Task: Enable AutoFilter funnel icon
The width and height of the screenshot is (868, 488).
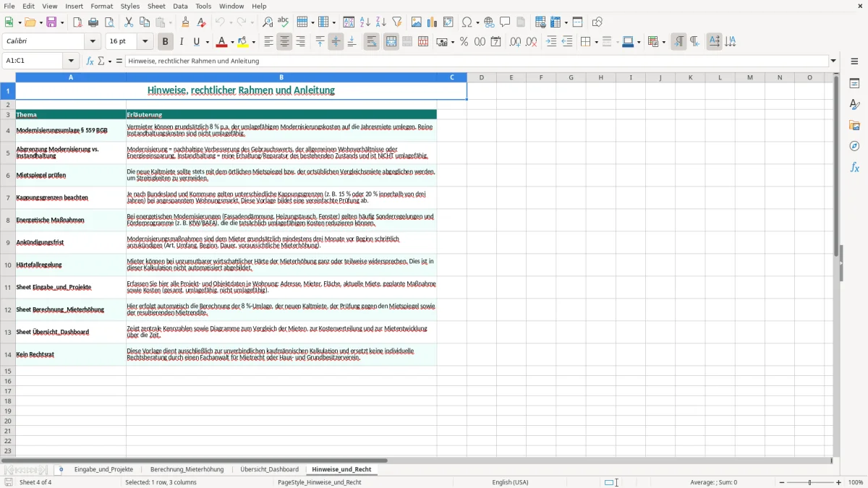Action: (397, 22)
